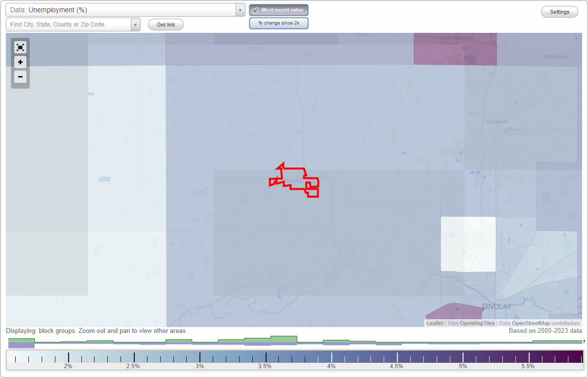Select the Most recent value option
The image size is (588, 378).
point(279,10)
